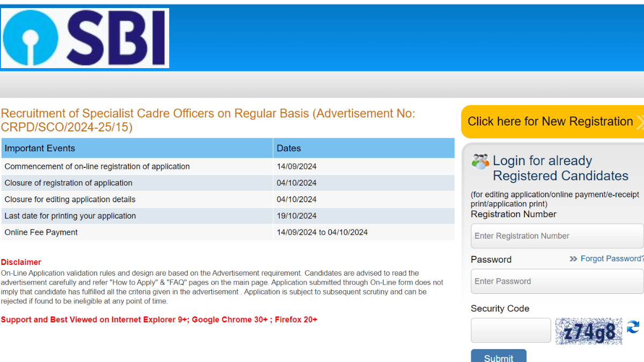Click the Security Code label

pos(500,308)
